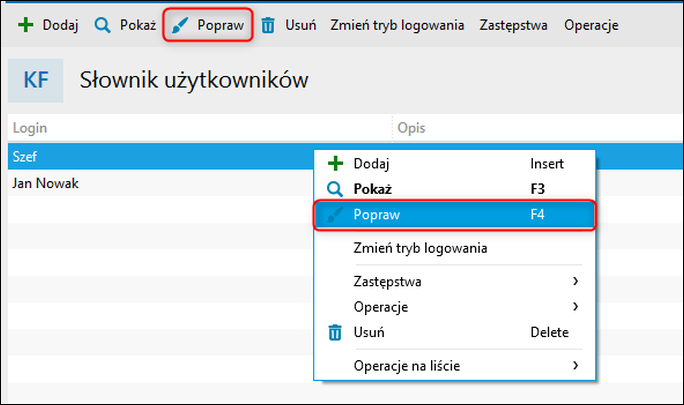Choose Popraw from the context menu
Screen dimensions: 684x405
tap(376, 214)
